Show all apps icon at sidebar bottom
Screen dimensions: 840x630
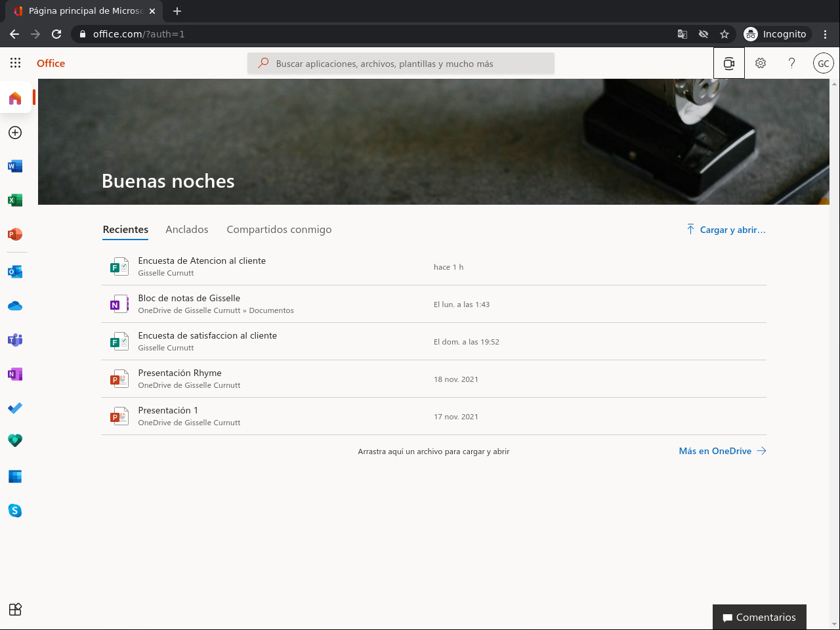click(x=15, y=609)
